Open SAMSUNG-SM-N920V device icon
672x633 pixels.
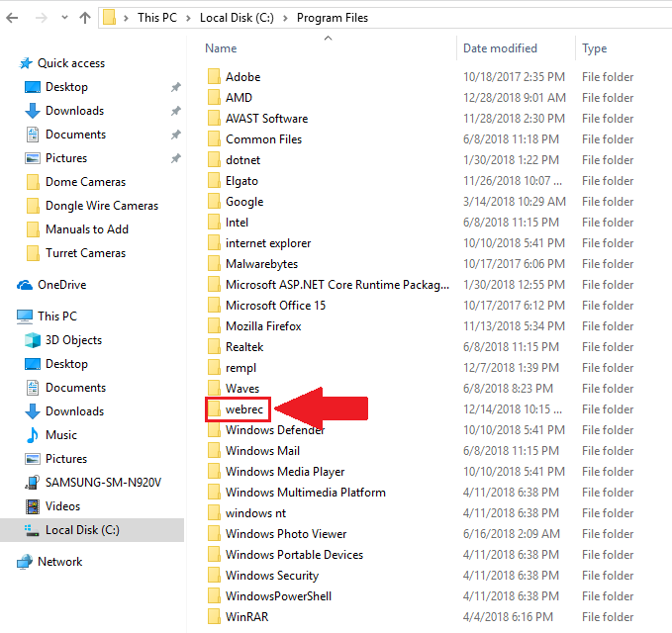click(x=32, y=483)
